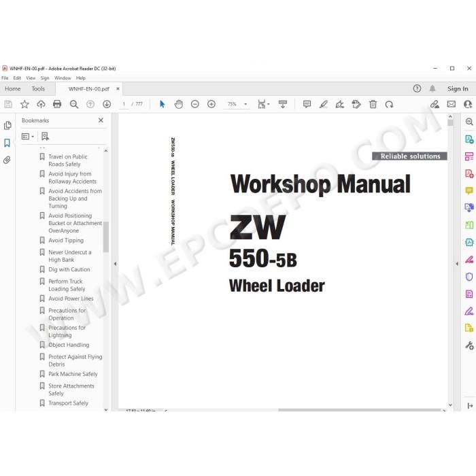Open the View menu
476x476 pixels.
(31, 78)
